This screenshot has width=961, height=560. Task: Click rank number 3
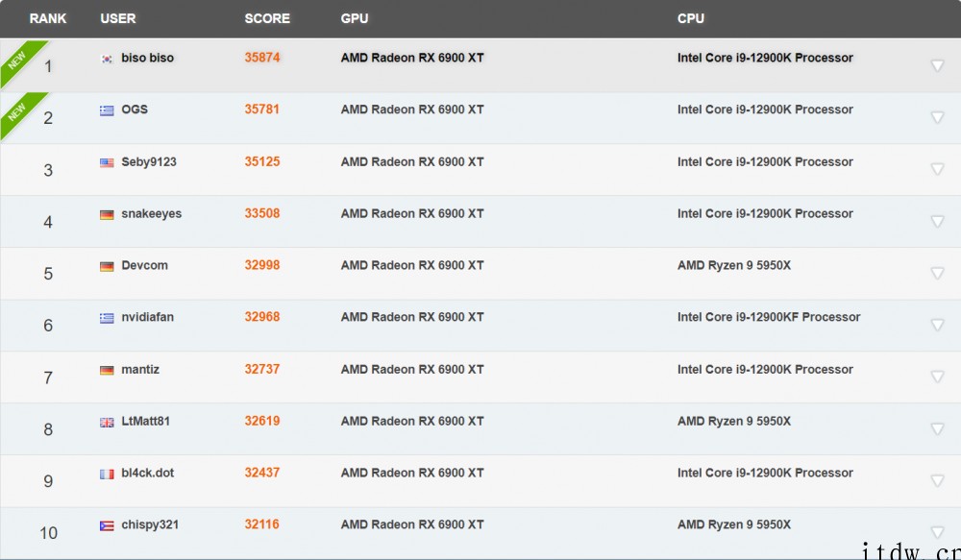[48, 170]
